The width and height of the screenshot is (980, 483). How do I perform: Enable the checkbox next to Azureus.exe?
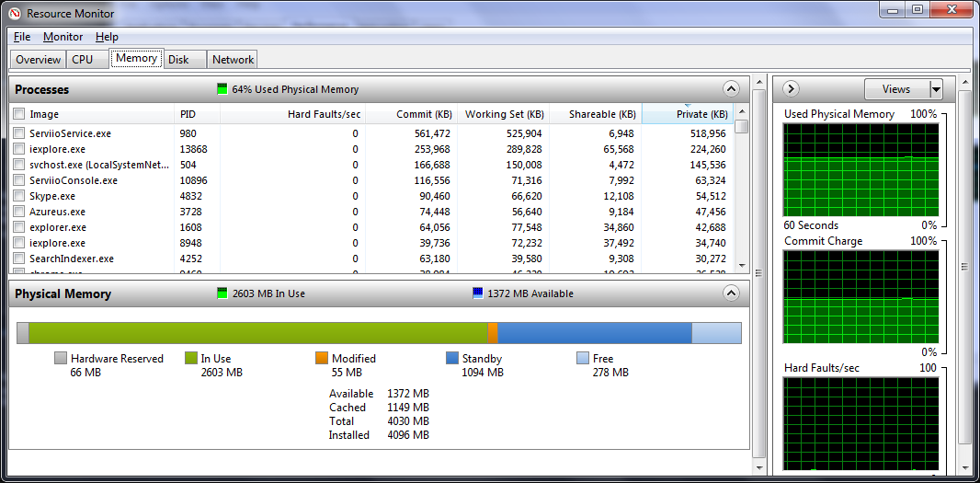tap(19, 212)
